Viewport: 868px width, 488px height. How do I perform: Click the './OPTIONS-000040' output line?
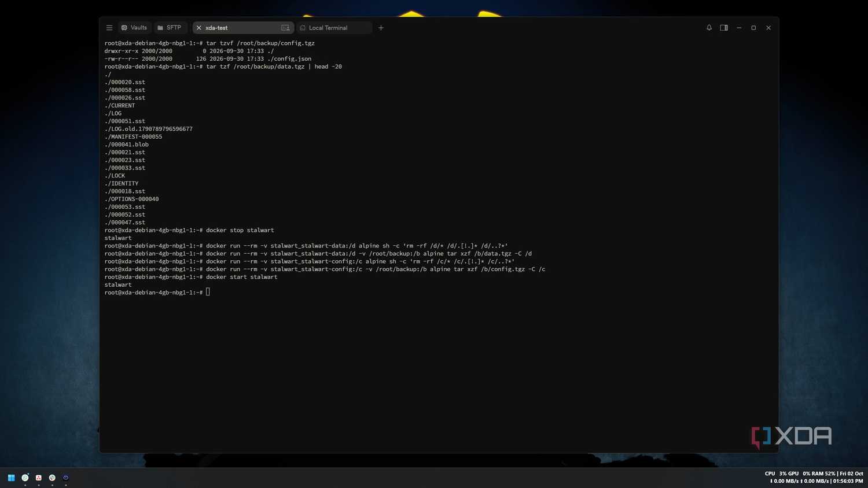[131, 199]
